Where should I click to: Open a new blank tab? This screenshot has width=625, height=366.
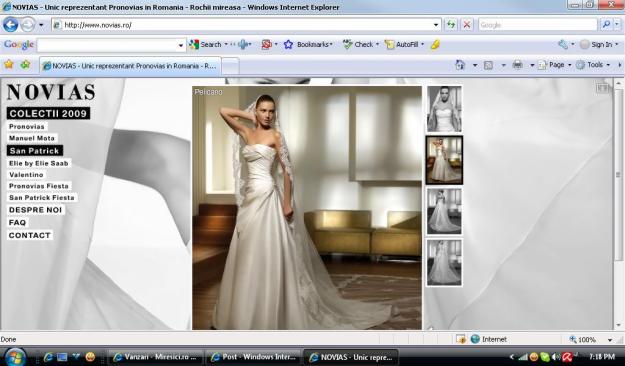230,66
